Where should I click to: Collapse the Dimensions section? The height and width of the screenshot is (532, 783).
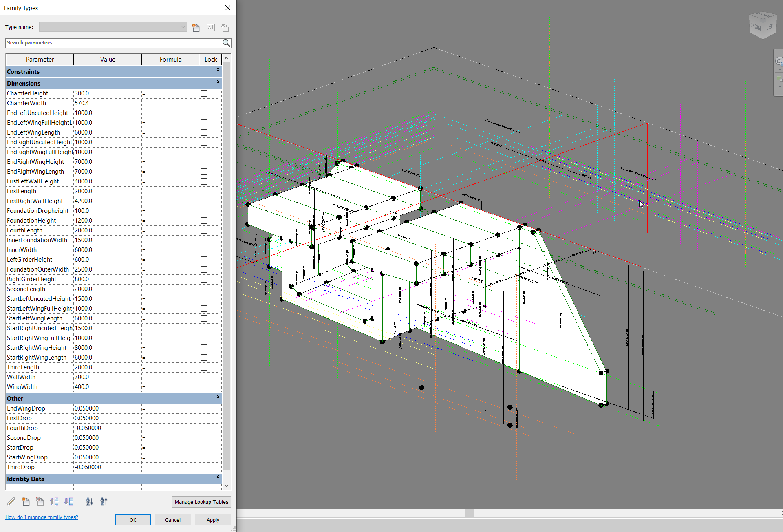(x=218, y=83)
